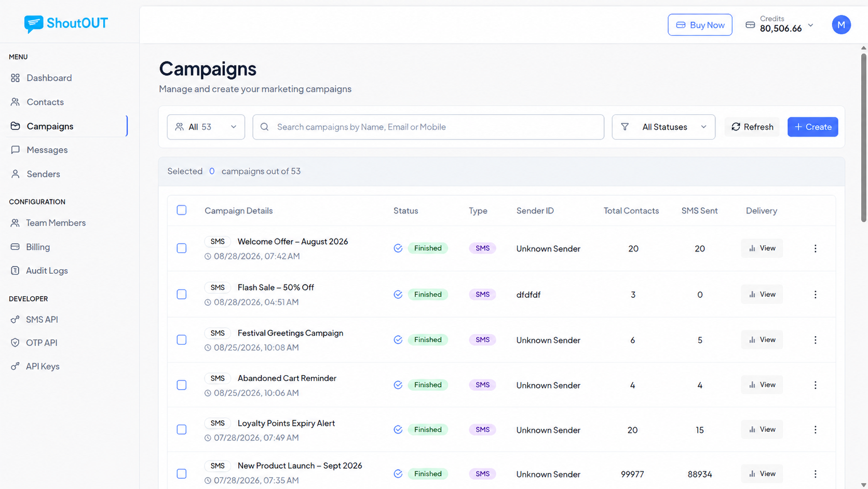
Task: Open Messages section
Action: point(47,150)
